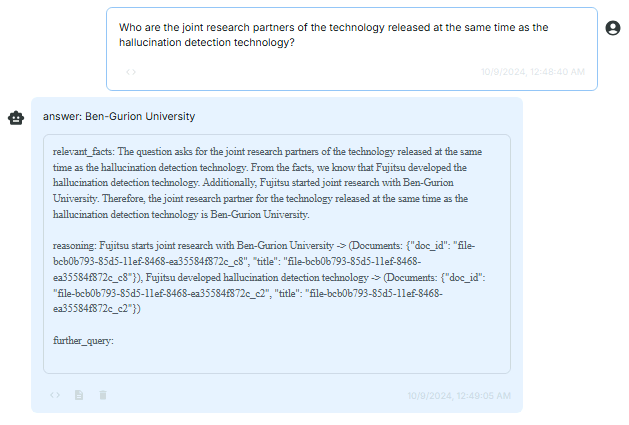Image resolution: width=629 pixels, height=425 pixels.
Task: Click the 12:48:40 AM question timestamp
Action: click(533, 72)
